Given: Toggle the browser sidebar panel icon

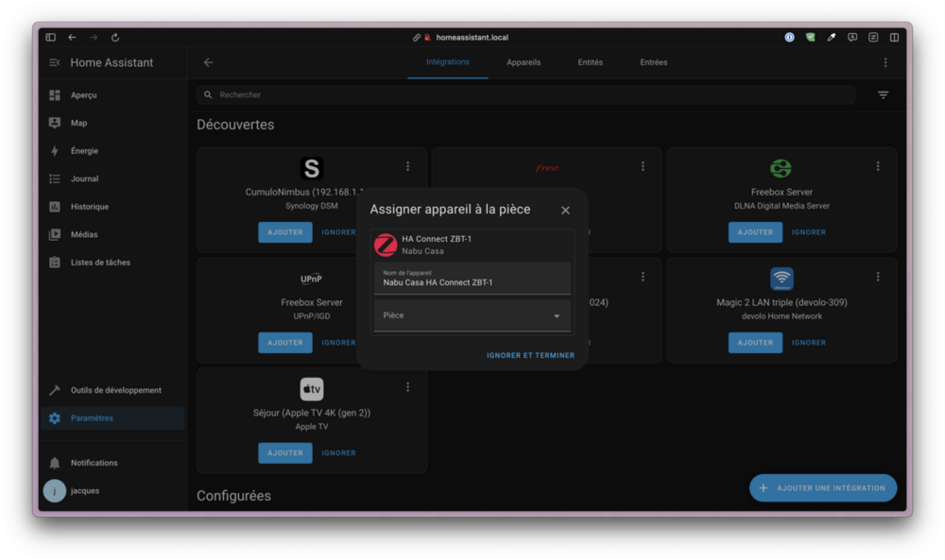Looking at the screenshot, I should point(51,38).
